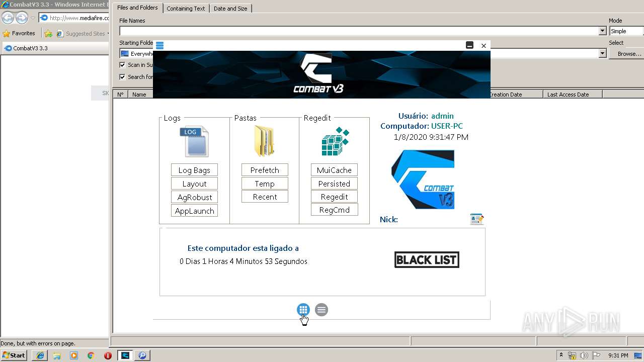The image size is (644, 362).
Task: Switch to Date and Size tab
Action: click(230, 9)
